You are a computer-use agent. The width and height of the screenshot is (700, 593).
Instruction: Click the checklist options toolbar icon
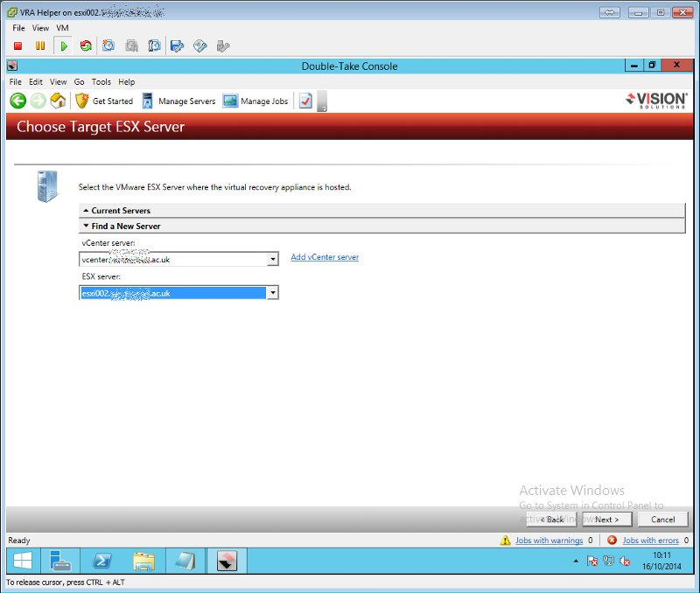pyautogui.click(x=305, y=101)
